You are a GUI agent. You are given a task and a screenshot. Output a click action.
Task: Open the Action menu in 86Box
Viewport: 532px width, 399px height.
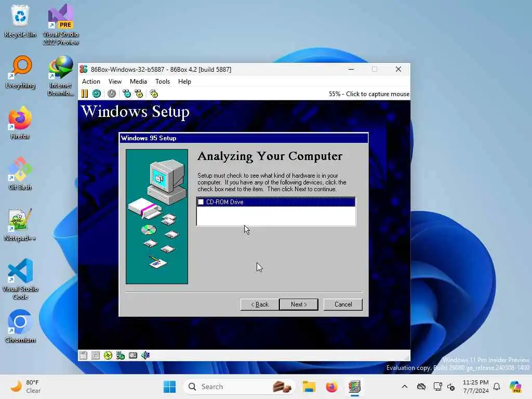[x=91, y=82]
